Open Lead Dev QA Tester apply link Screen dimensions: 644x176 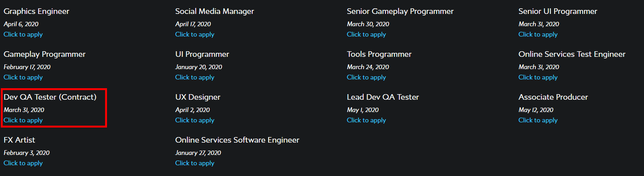[366, 120]
